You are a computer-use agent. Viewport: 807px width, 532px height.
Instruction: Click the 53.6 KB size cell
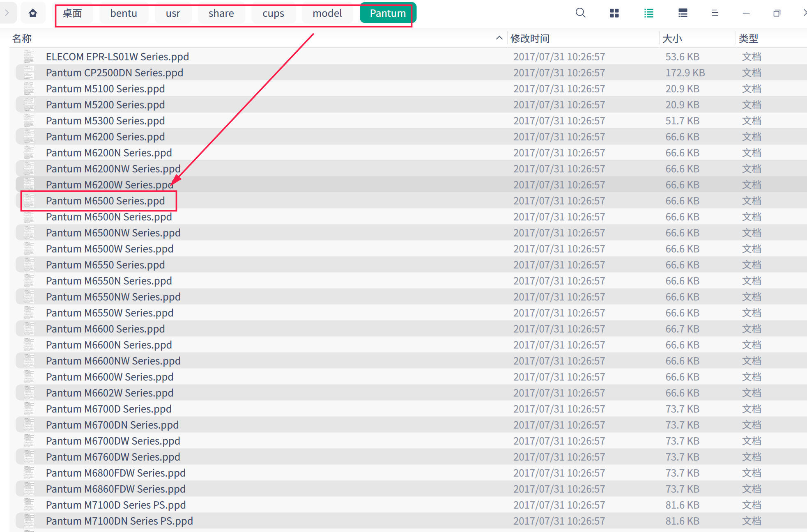[682, 57]
